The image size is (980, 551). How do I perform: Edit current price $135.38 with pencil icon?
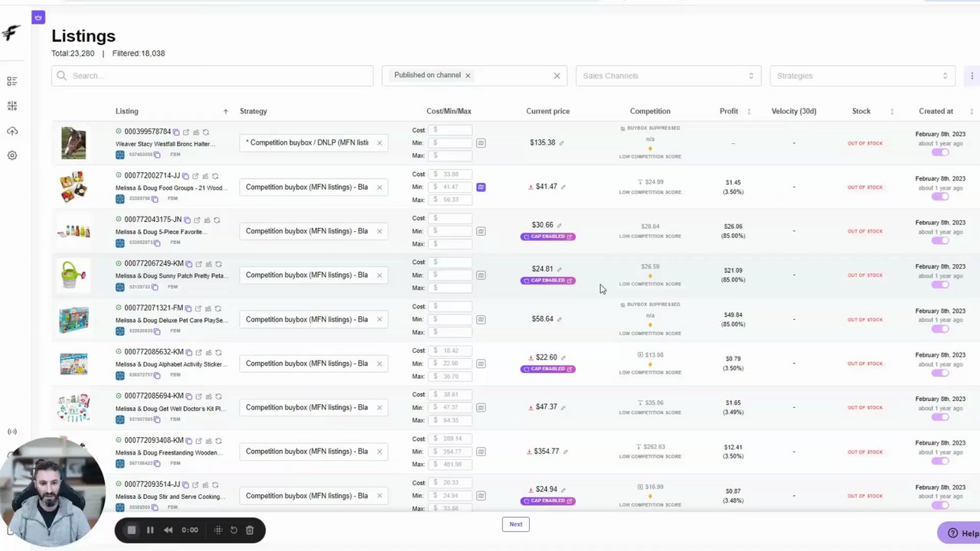point(561,143)
